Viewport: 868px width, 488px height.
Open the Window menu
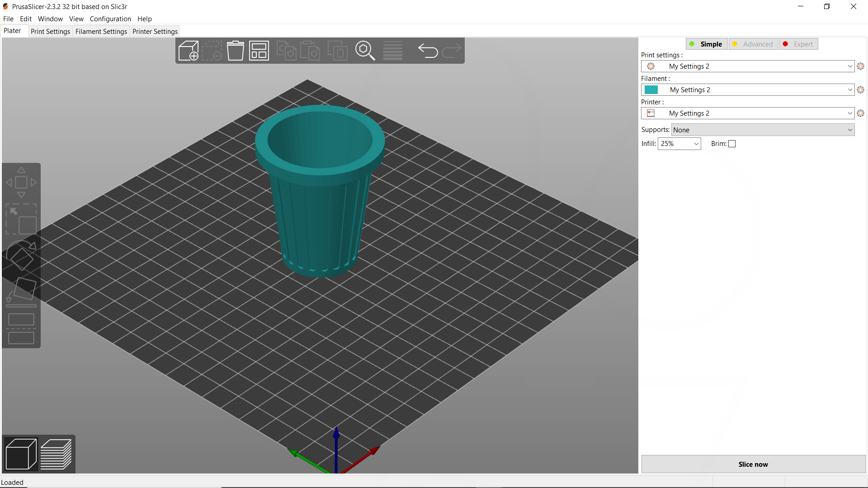(x=50, y=19)
